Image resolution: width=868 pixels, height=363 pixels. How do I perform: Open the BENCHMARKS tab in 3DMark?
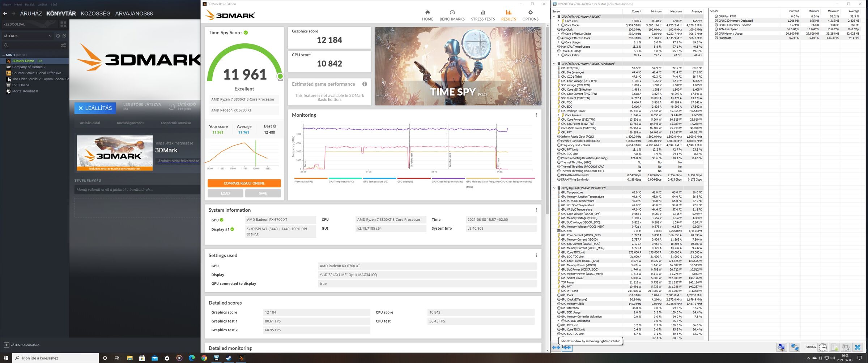pos(452,16)
